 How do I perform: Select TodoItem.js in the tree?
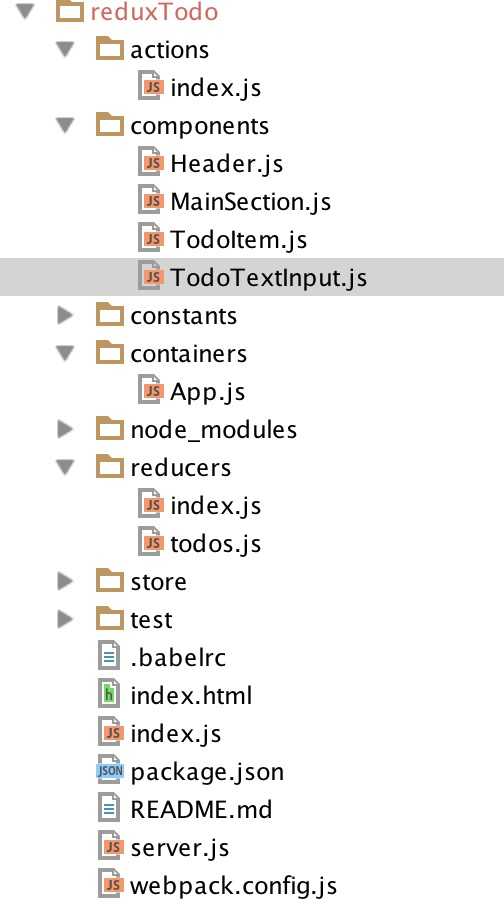pos(238,239)
